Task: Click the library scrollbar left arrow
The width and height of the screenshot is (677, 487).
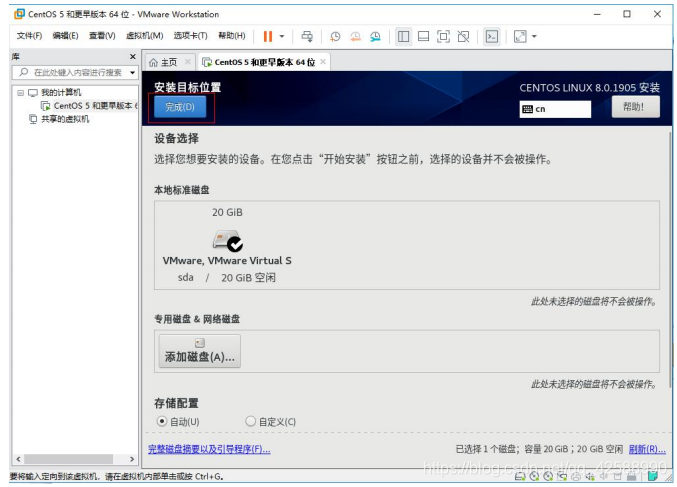Action: coord(18,459)
